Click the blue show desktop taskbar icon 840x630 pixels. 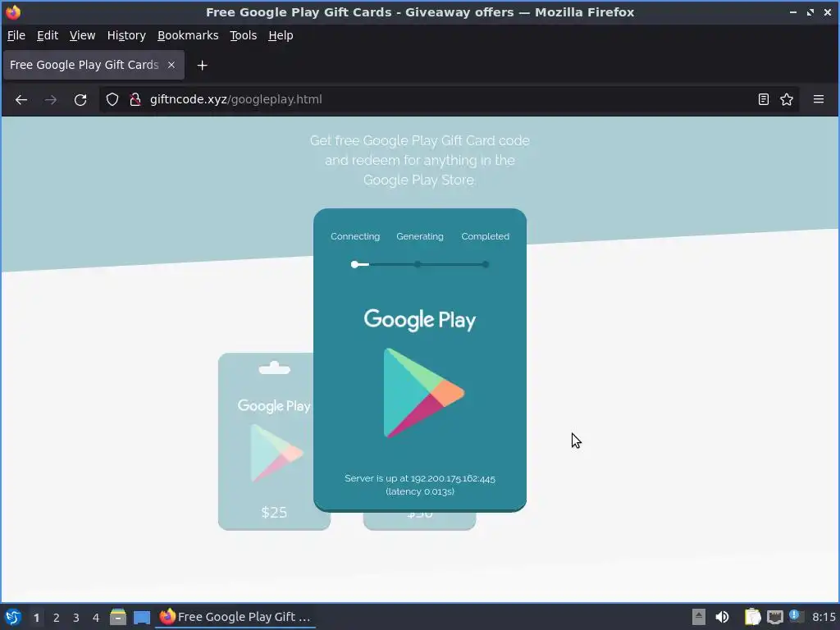(142, 617)
